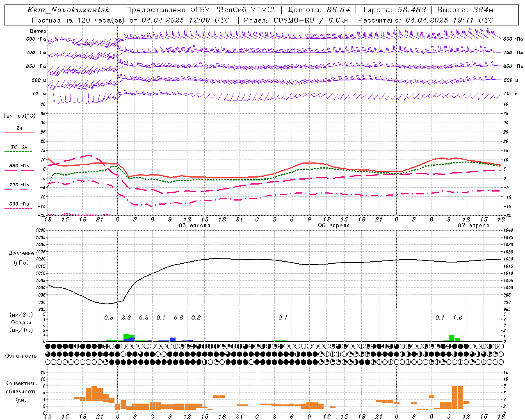Click the (мм/3ч.) precipitation unit label

pos(21,315)
